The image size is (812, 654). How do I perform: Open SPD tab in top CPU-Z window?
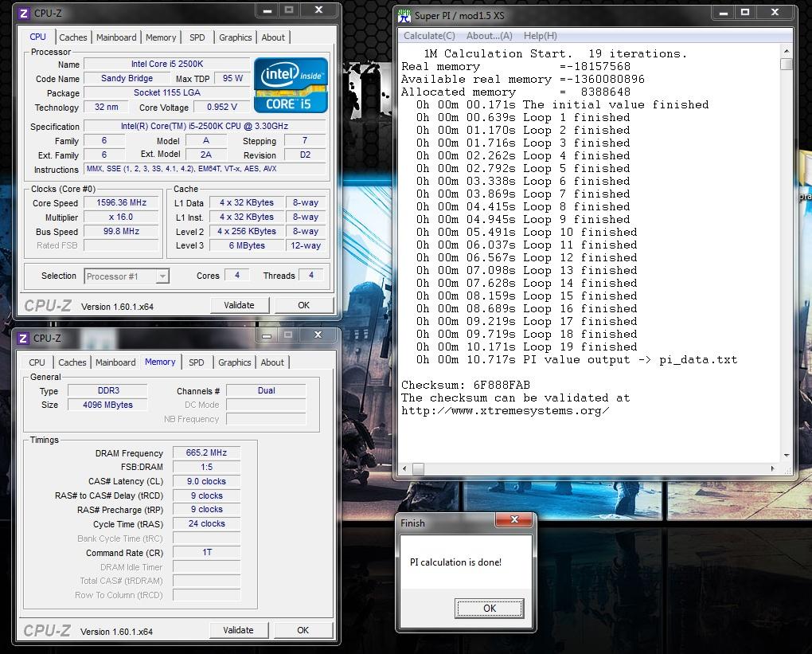coord(197,37)
